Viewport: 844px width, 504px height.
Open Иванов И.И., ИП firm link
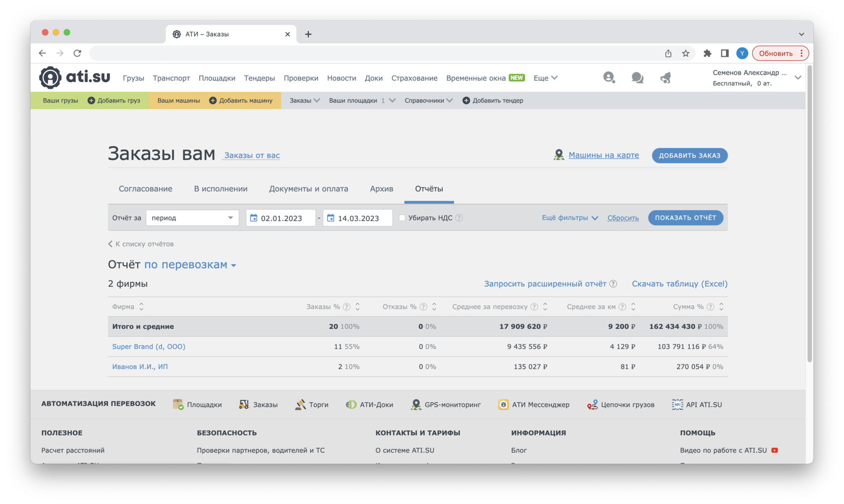pyautogui.click(x=140, y=367)
